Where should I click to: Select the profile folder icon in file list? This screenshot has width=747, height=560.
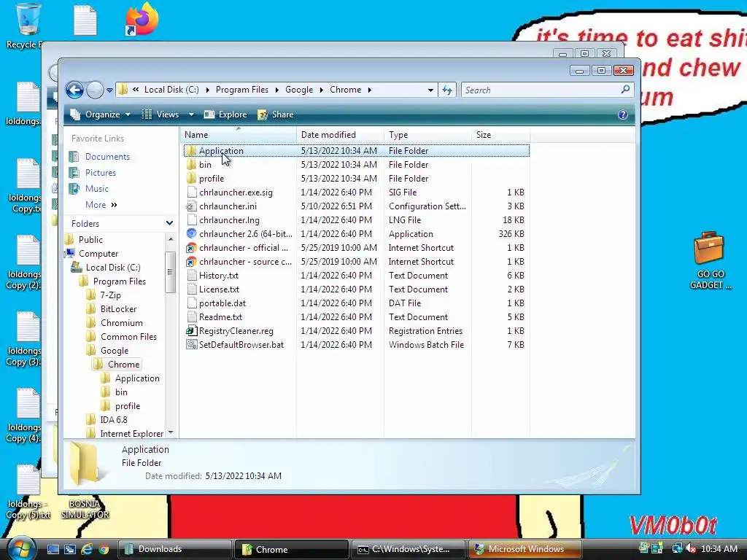(192, 179)
